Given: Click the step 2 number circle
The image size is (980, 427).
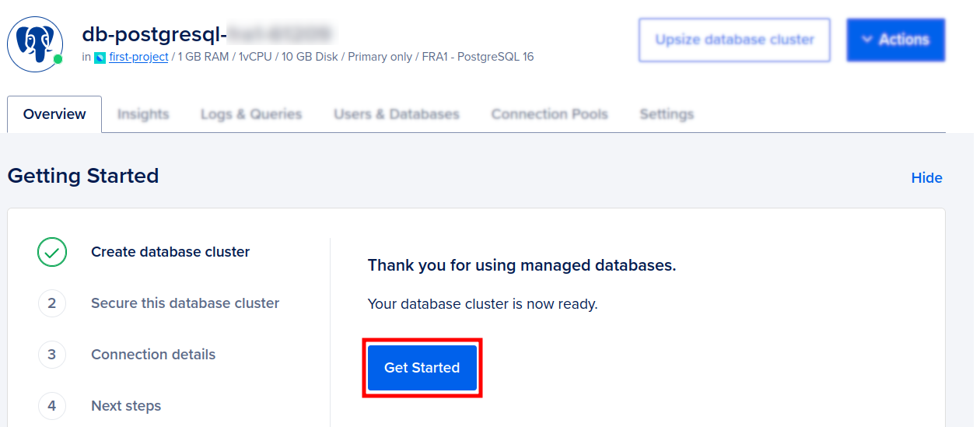Looking at the screenshot, I should (x=52, y=303).
